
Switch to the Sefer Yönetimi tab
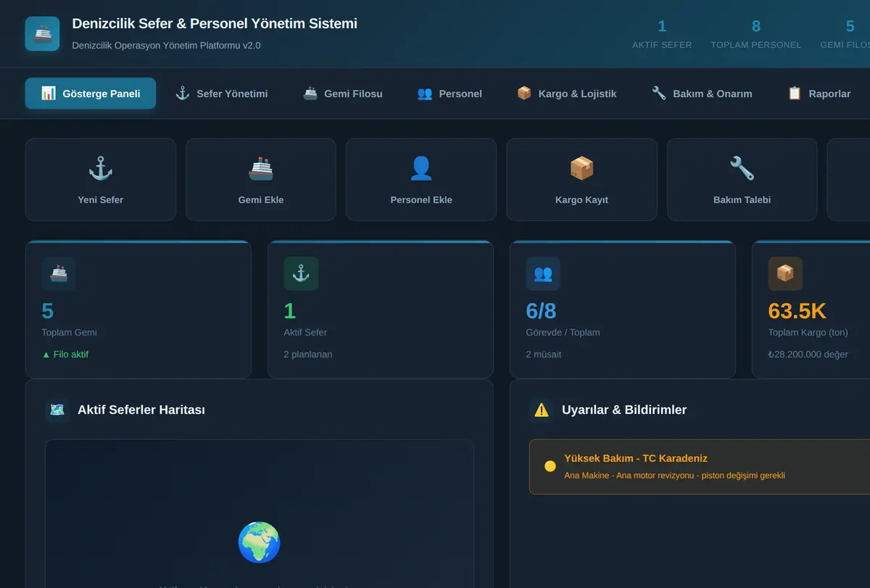(222, 94)
